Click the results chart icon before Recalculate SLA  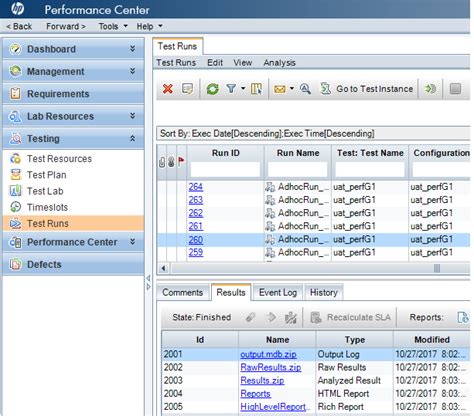(x=291, y=318)
